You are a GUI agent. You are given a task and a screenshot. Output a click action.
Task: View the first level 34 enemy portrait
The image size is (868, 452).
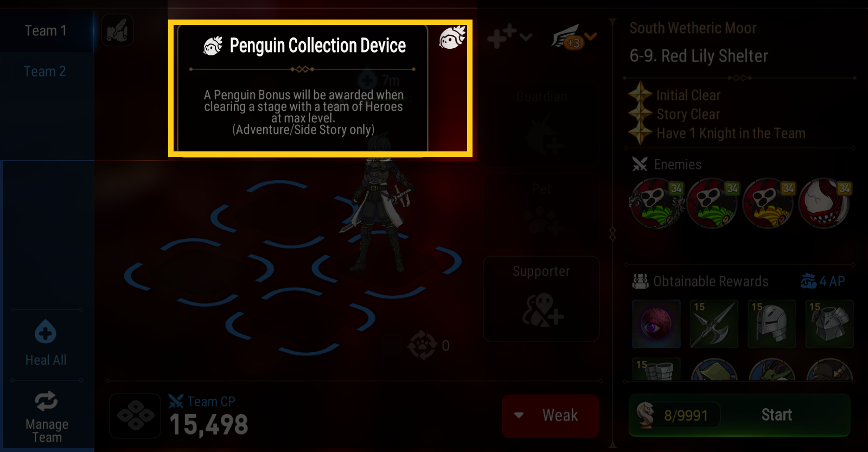(x=656, y=203)
